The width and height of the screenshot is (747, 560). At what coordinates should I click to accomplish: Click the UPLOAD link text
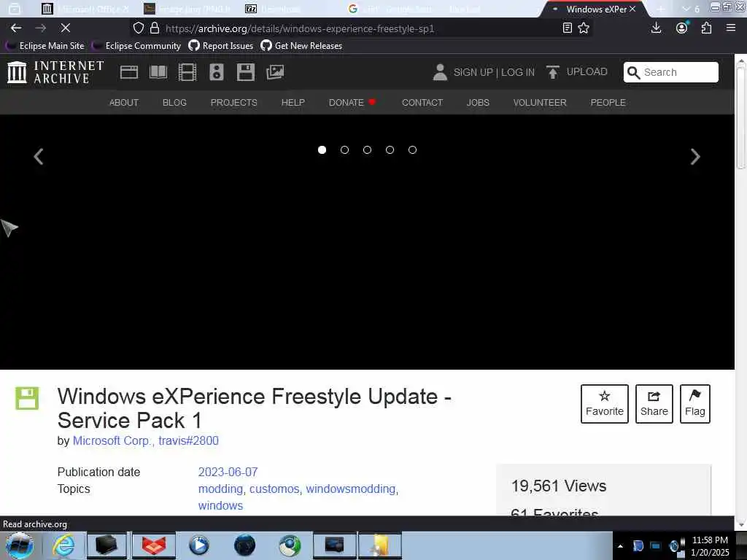(x=587, y=72)
